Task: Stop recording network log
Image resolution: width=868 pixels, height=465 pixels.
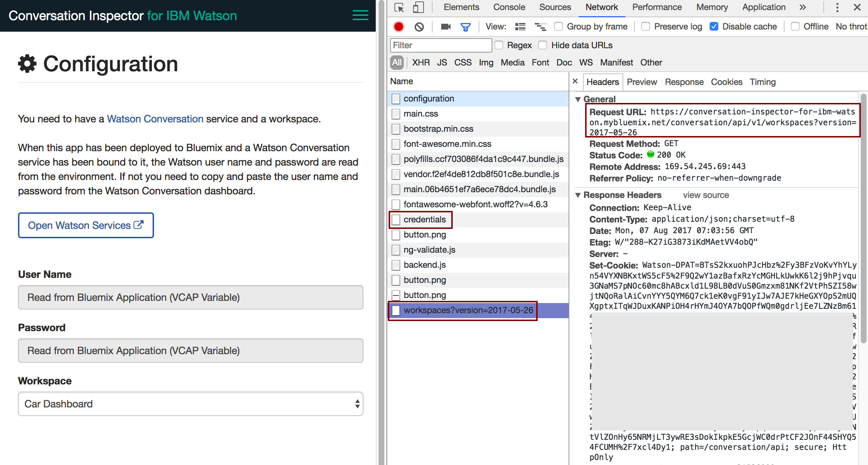Action: coord(399,27)
